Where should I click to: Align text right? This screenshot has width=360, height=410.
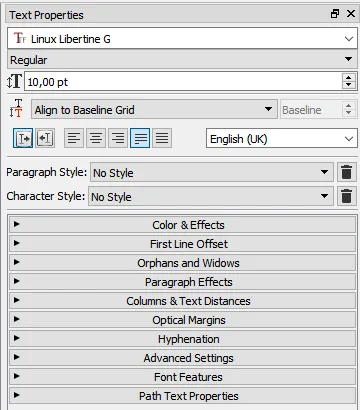(118, 138)
